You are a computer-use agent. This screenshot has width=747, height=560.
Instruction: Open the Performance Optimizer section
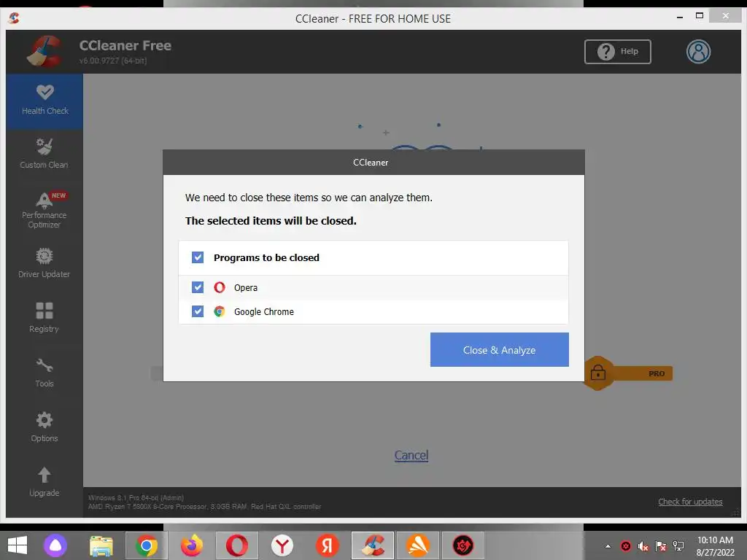(x=44, y=210)
